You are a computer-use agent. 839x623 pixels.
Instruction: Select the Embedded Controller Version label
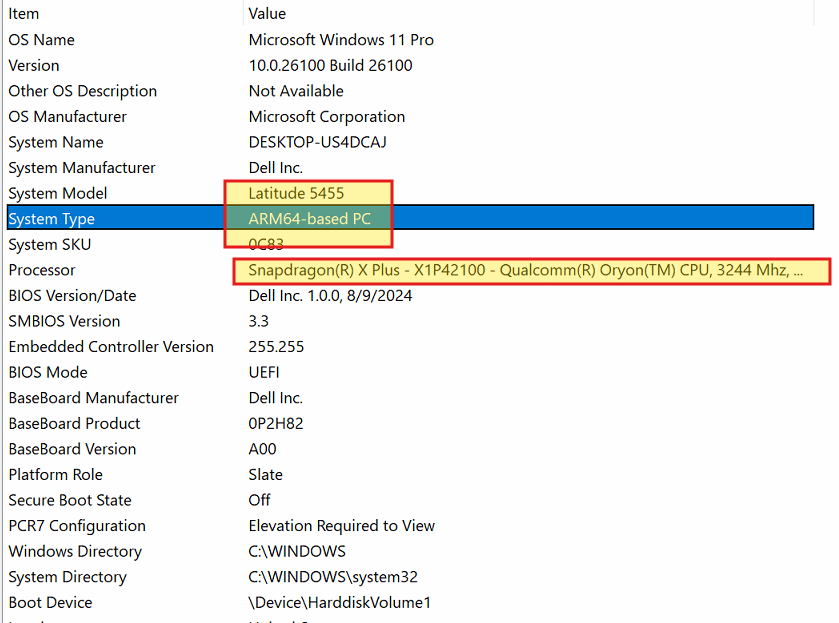click(x=111, y=347)
